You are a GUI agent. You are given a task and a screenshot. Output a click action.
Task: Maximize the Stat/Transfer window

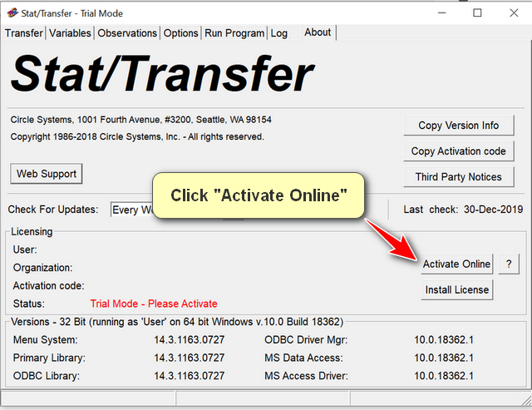(477, 12)
